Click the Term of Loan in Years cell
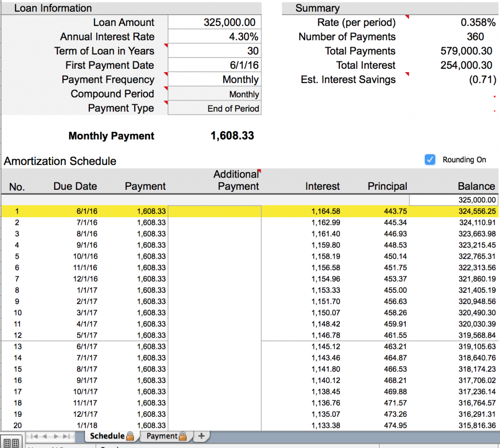This screenshot has height=448, width=500. [214, 51]
